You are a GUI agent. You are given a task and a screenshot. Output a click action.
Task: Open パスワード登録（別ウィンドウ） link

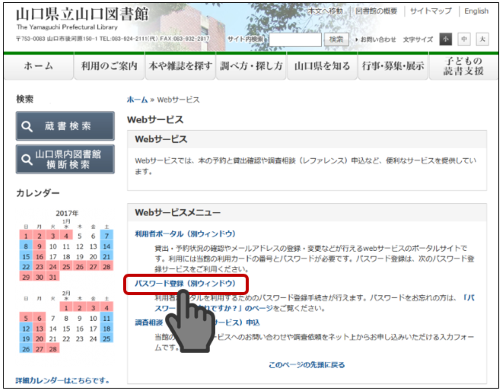(x=185, y=284)
